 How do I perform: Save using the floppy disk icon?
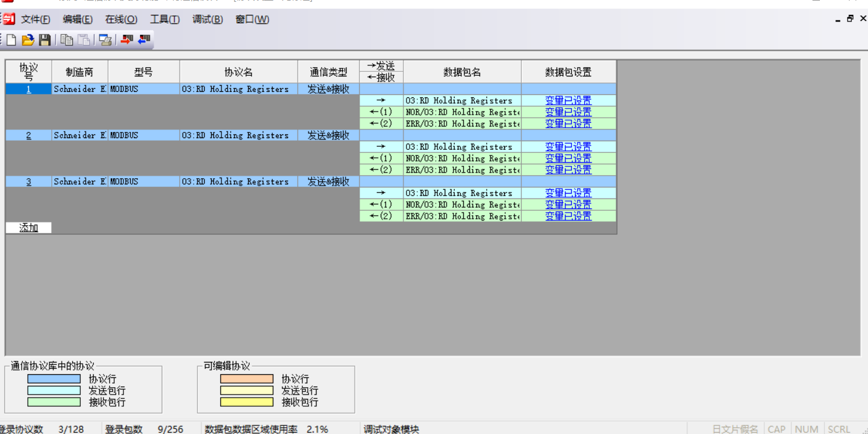44,40
